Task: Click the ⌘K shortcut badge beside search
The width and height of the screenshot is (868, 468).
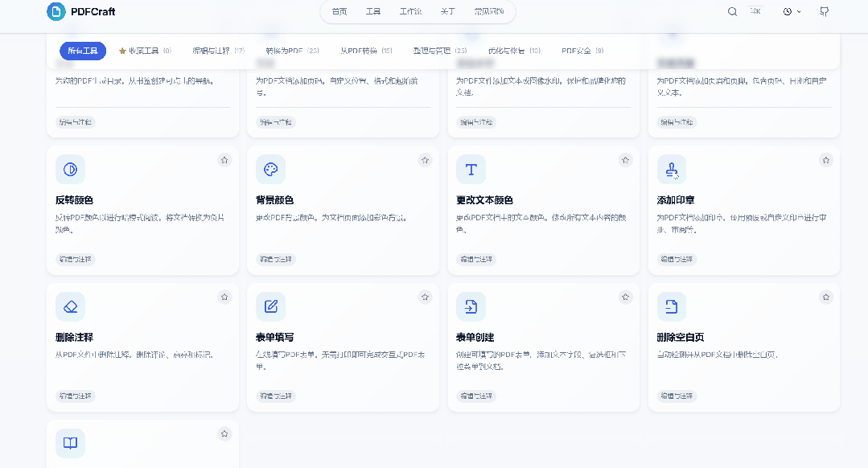Action: click(x=755, y=11)
